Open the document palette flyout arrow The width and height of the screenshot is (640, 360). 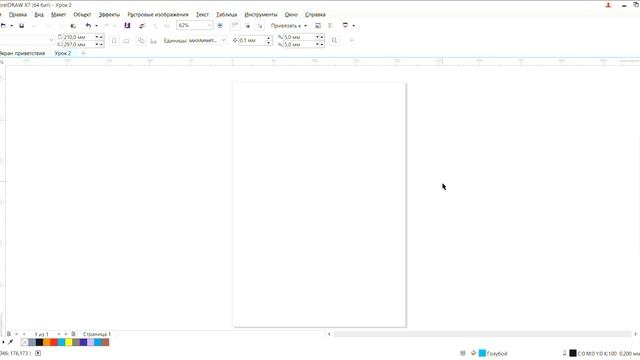click(3, 342)
